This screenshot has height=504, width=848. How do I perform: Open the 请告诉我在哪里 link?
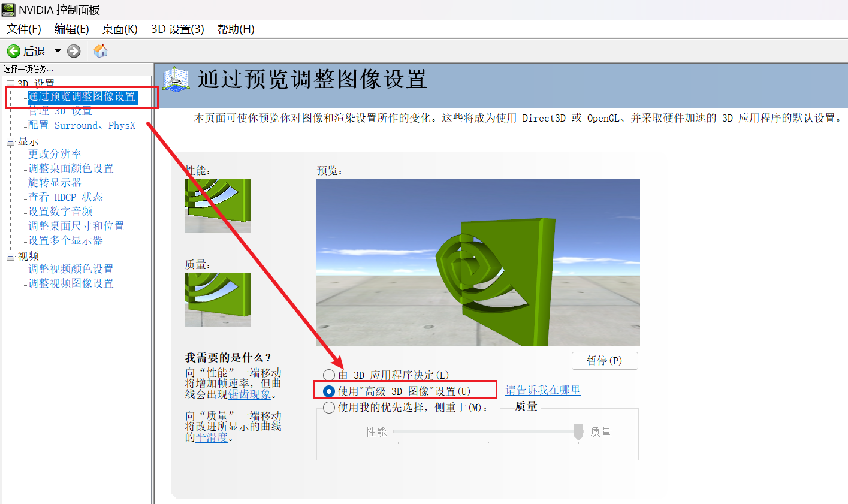pyautogui.click(x=543, y=390)
